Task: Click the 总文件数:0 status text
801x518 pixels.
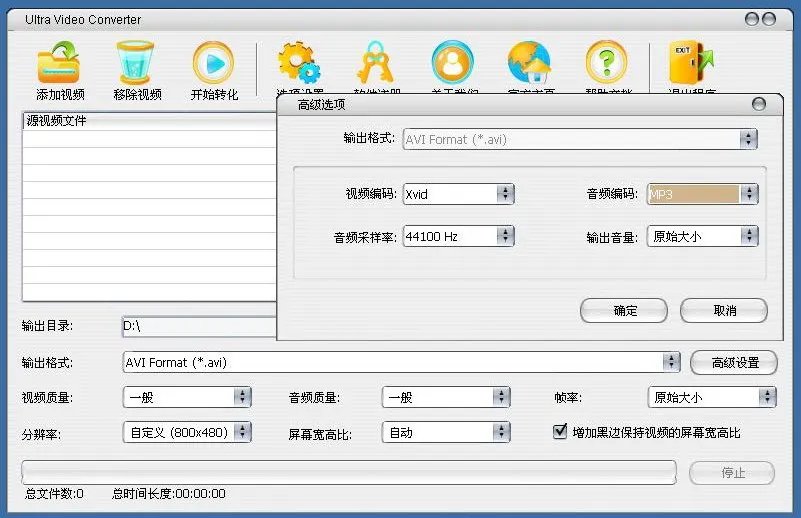Action: [x=54, y=493]
